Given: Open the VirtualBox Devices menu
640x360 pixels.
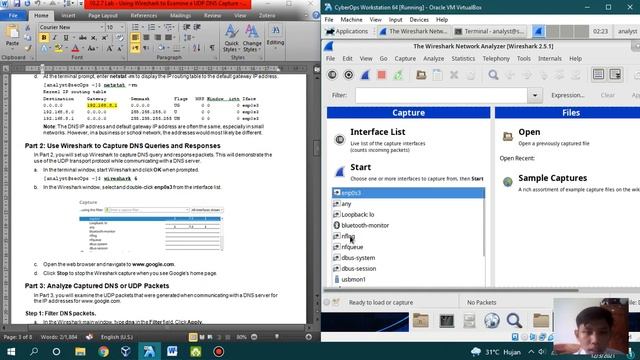Looking at the screenshot, I should [419, 20].
